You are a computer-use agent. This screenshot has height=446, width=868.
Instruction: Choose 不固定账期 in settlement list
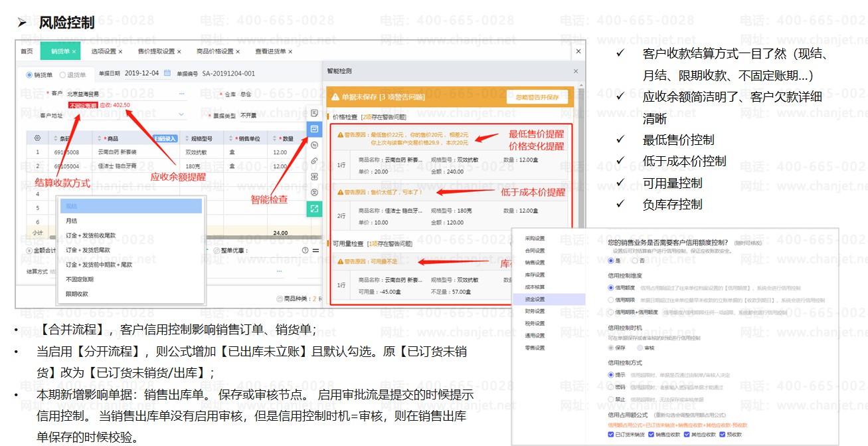131,279
